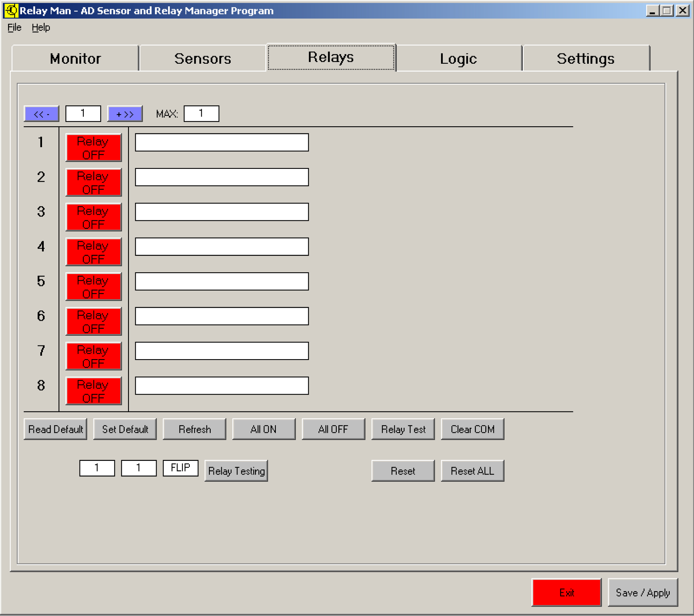694x616 pixels.
Task: Open the File menu
Action: [x=14, y=27]
